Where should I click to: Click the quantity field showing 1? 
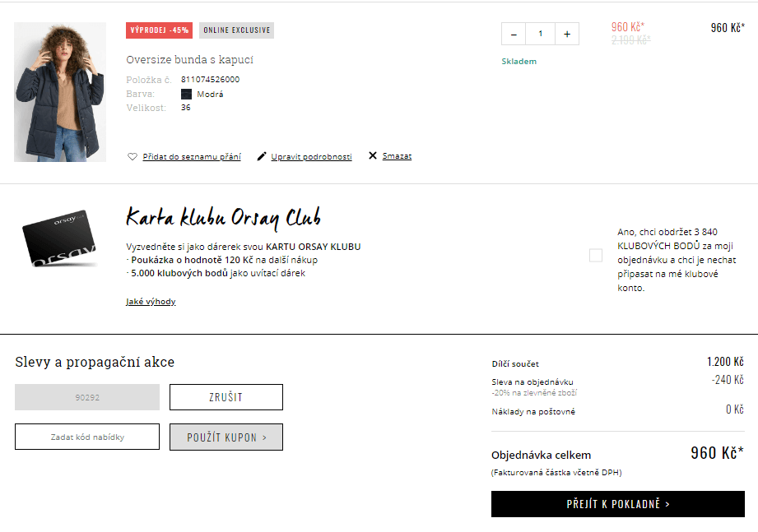click(x=541, y=34)
